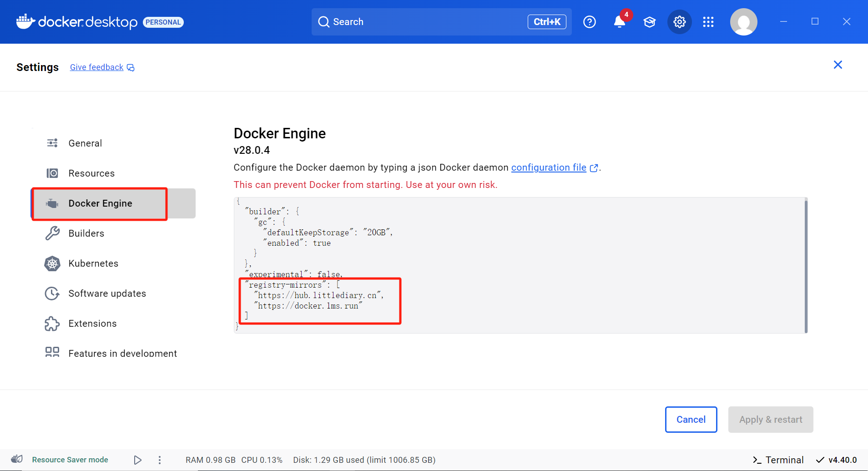Click the Cancel button
This screenshot has height=471, width=868.
coord(691,420)
